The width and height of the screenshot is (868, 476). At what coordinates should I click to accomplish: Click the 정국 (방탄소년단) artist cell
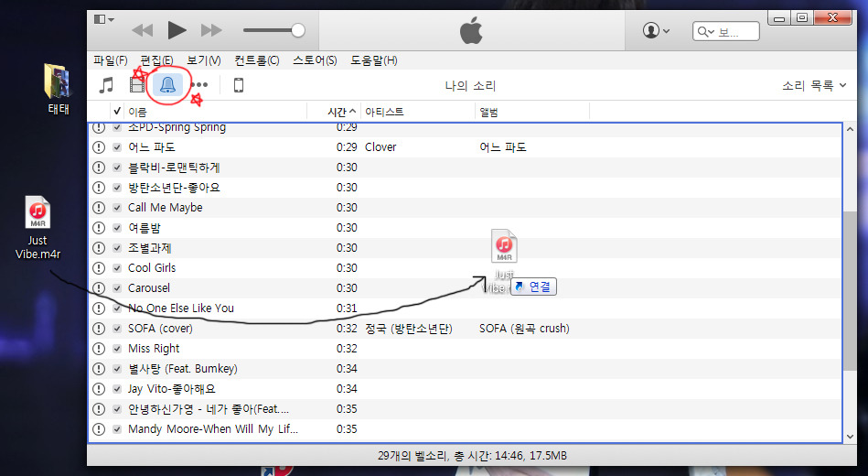coord(409,329)
